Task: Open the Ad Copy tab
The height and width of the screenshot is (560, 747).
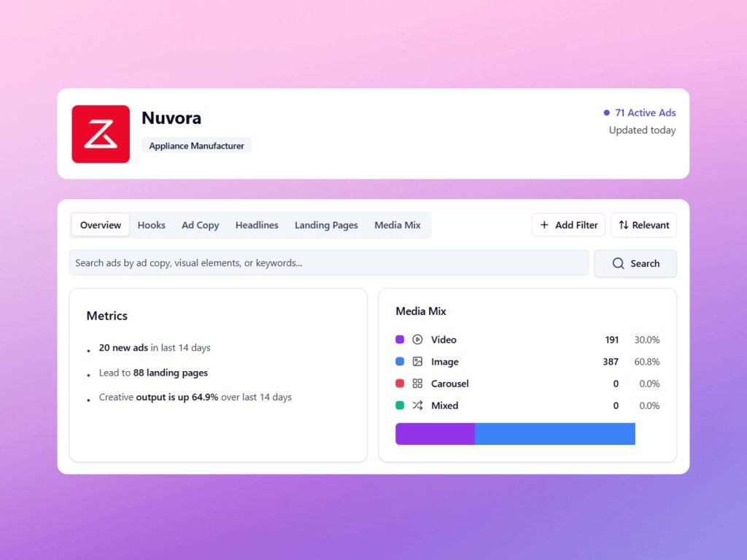Action: 200,225
